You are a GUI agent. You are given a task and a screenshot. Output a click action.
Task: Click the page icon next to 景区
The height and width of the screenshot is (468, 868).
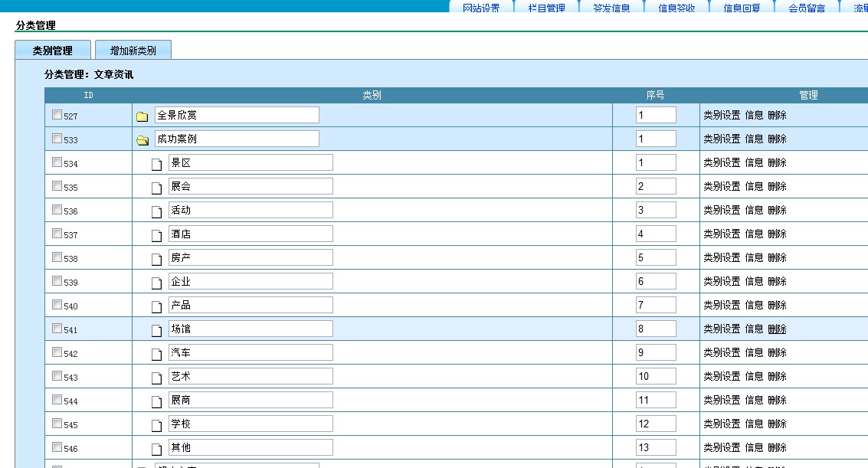click(156, 164)
